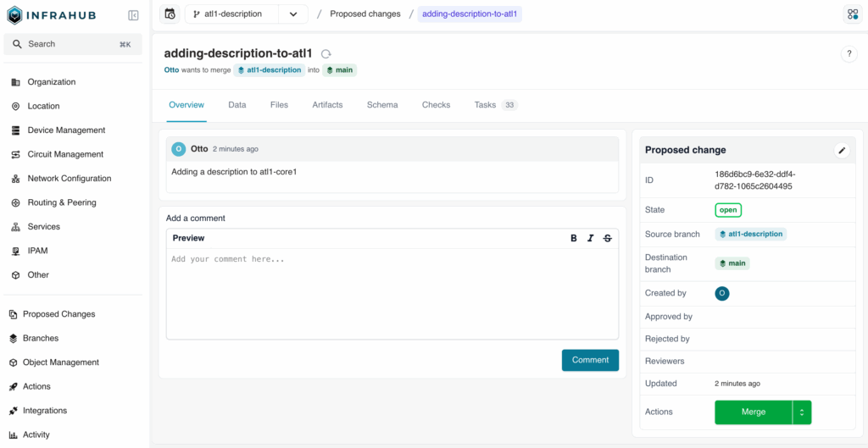The height and width of the screenshot is (448, 868).
Task: Click the Location pin icon
Action: (15, 106)
